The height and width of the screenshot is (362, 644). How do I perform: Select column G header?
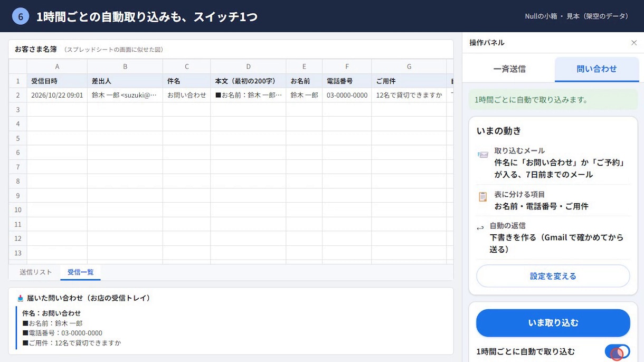pos(409,66)
